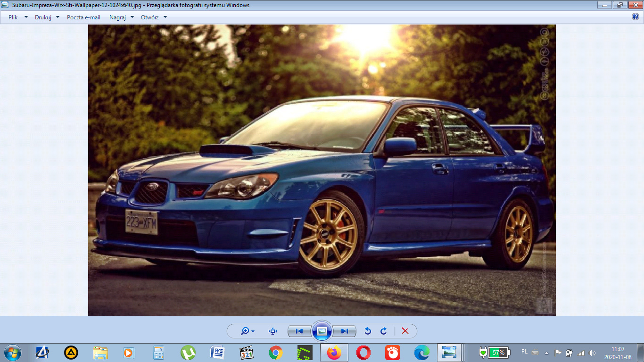Open network signal tray icon
Screen dimensions: 644x362
point(581,353)
